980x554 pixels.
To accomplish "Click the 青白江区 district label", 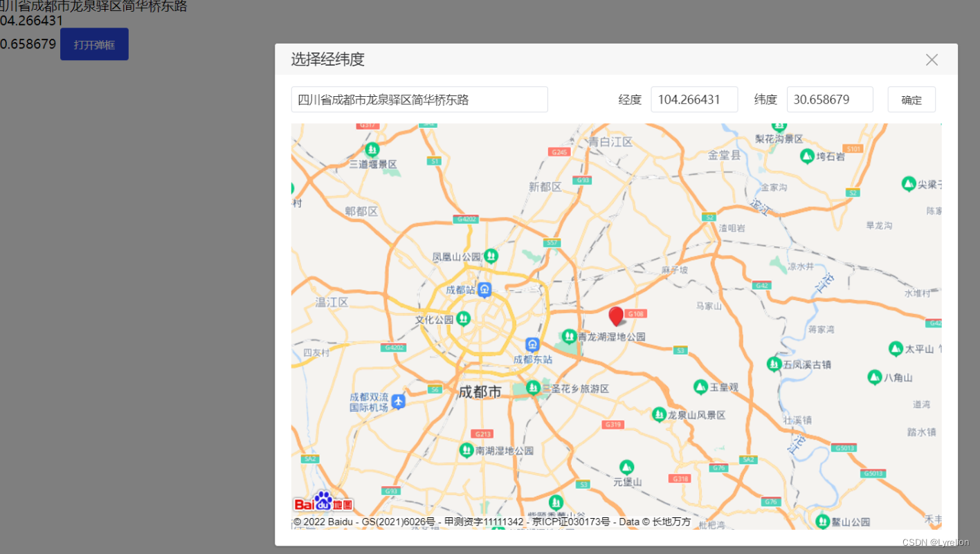I will 610,142.
